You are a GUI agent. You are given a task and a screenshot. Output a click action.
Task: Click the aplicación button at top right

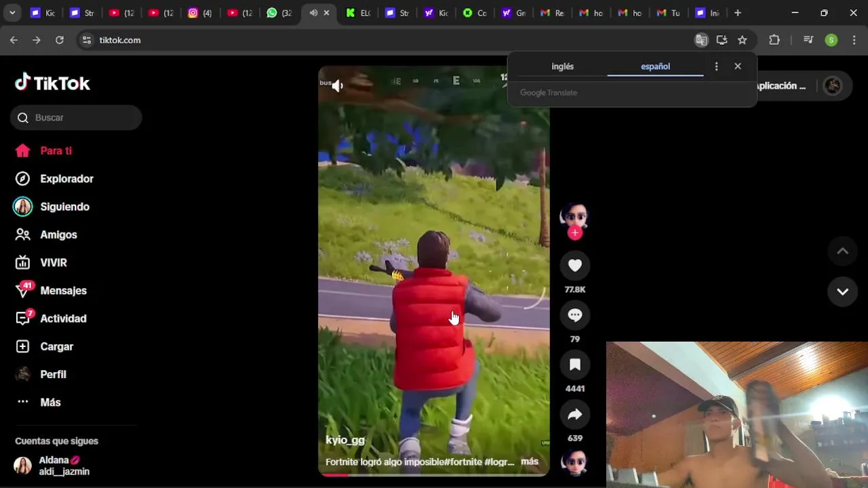click(781, 86)
